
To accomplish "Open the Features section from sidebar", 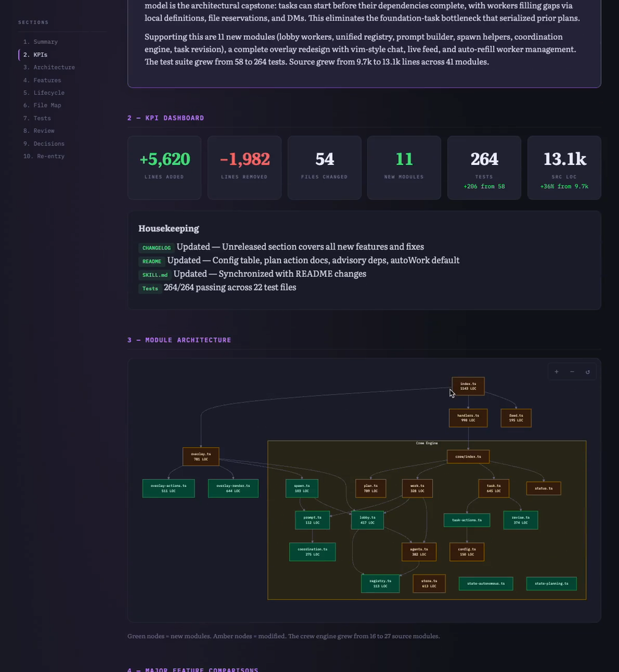I will (x=42, y=80).
